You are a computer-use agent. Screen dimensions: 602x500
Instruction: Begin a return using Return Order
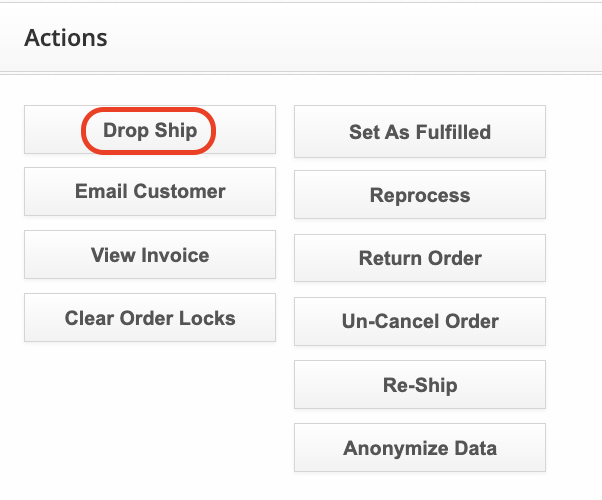point(420,258)
